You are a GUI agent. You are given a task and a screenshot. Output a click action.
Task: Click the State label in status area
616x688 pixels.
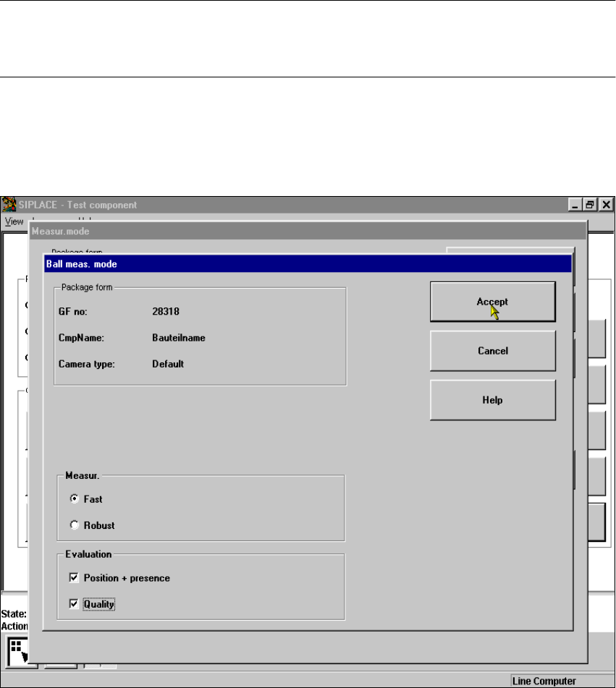click(14, 614)
